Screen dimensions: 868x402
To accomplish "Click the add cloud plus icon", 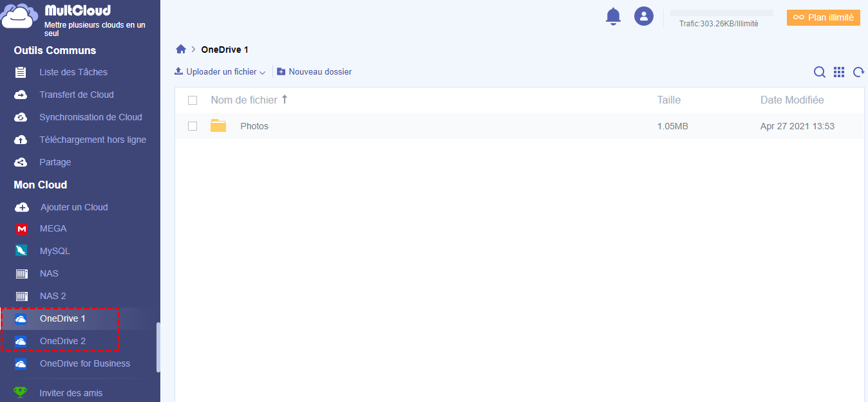I will [22, 207].
